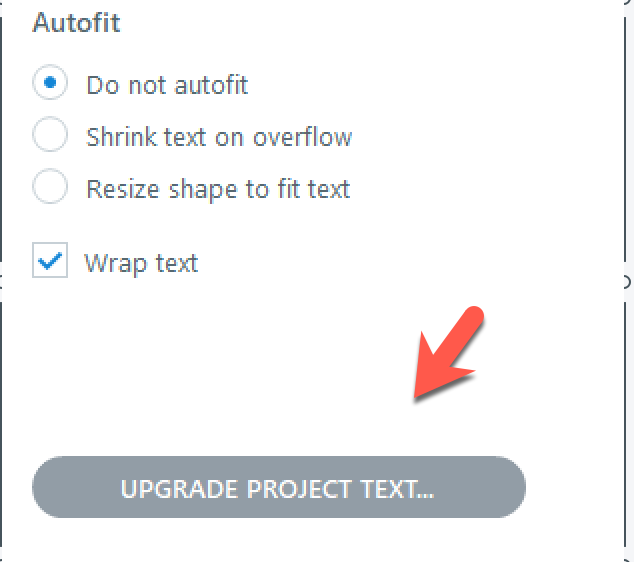
Task: Open the upgrade project text dialog
Action: (x=279, y=488)
